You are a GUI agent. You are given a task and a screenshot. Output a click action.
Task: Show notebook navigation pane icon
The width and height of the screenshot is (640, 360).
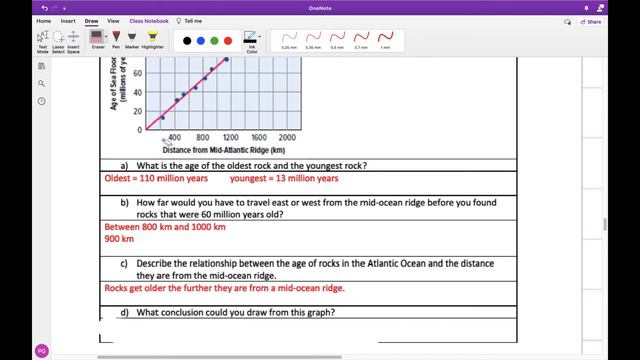coord(42,66)
